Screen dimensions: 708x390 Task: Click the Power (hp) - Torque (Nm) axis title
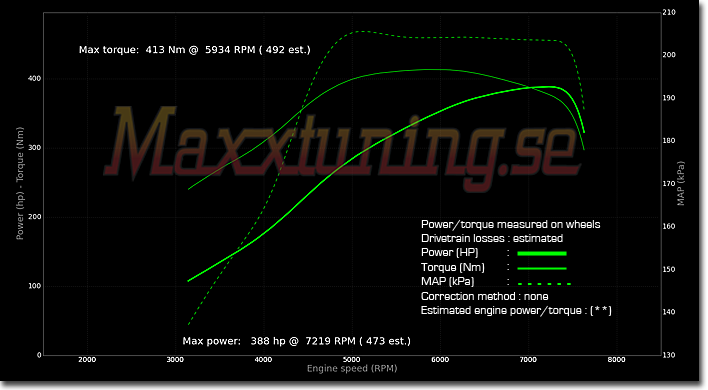pyautogui.click(x=19, y=183)
